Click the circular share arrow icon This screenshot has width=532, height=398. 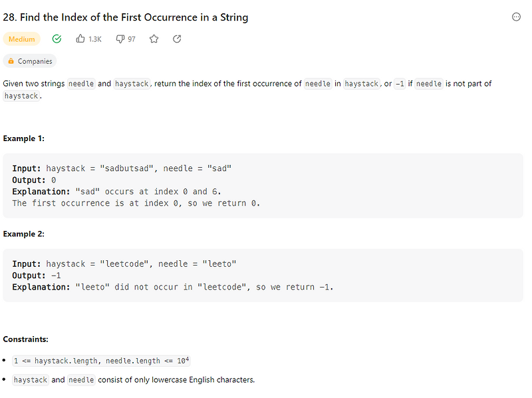tap(176, 39)
